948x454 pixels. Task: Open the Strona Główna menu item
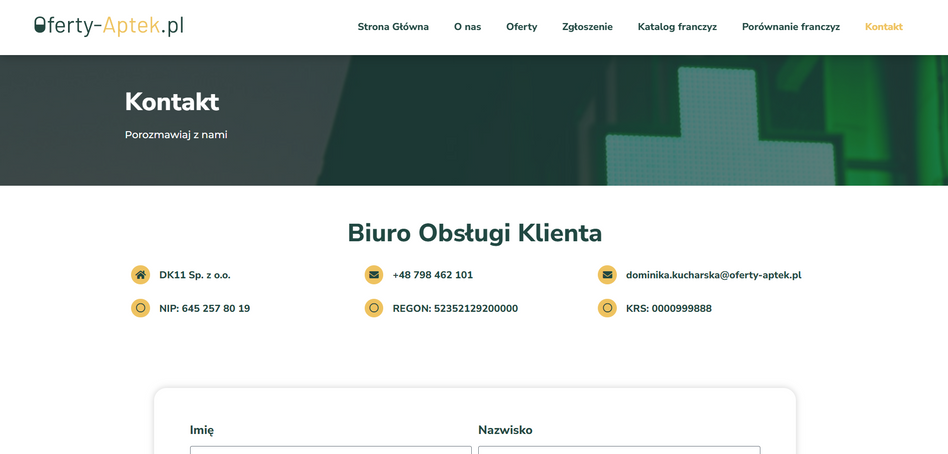pyautogui.click(x=393, y=27)
